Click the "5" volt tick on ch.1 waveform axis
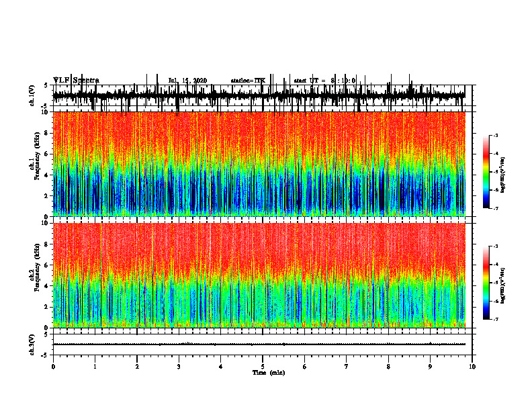 tap(46, 85)
